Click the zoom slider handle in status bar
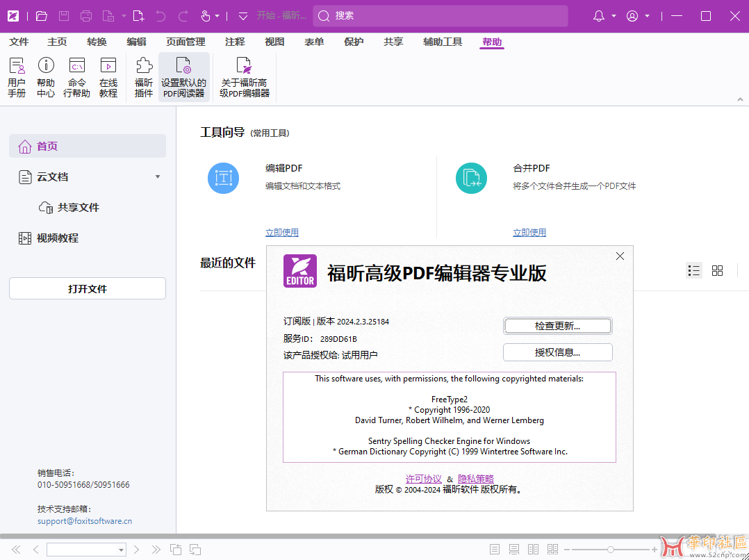Image resolution: width=749 pixels, height=560 pixels. pyautogui.click(x=611, y=550)
